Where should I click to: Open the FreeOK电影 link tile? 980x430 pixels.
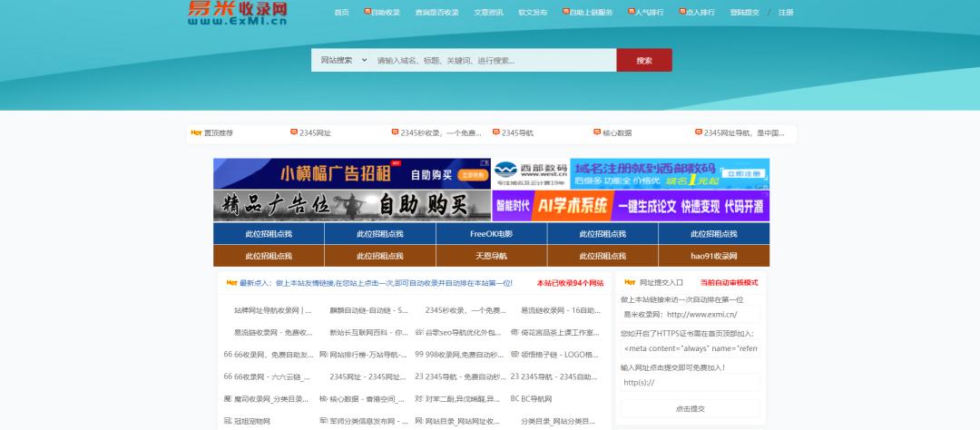pos(491,234)
